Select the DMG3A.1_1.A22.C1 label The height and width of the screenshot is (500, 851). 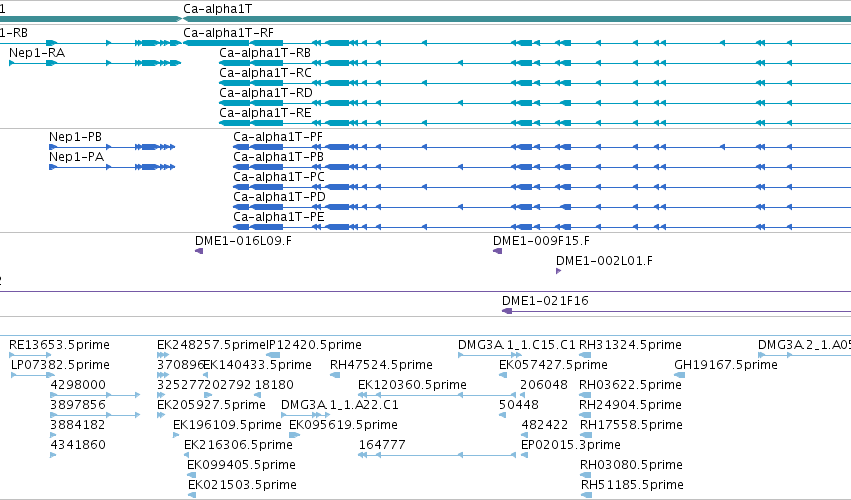tap(340, 406)
